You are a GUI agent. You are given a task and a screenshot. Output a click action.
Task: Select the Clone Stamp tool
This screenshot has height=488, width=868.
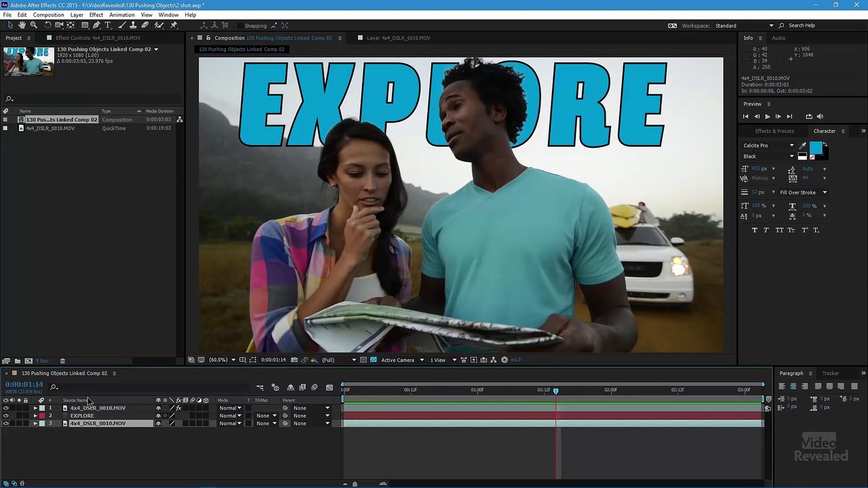click(x=133, y=25)
